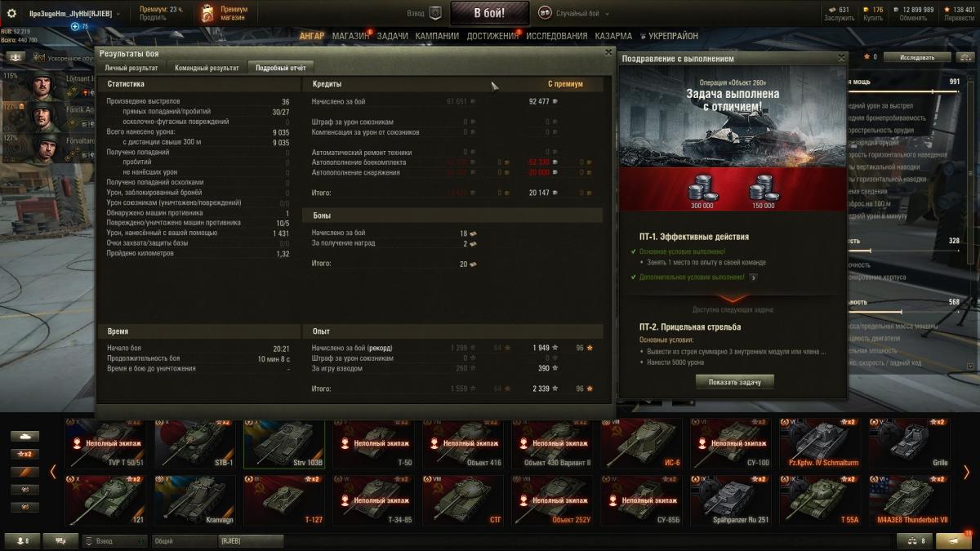
Task: Open platoon shield icon beside Взвод
Action: pyautogui.click(x=435, y=13)
